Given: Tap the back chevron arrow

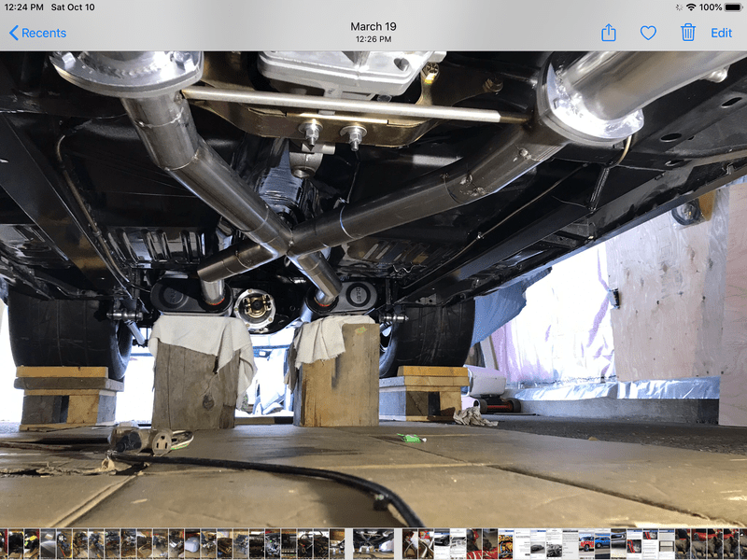Looking at the screenshot, I should point(13,33).
